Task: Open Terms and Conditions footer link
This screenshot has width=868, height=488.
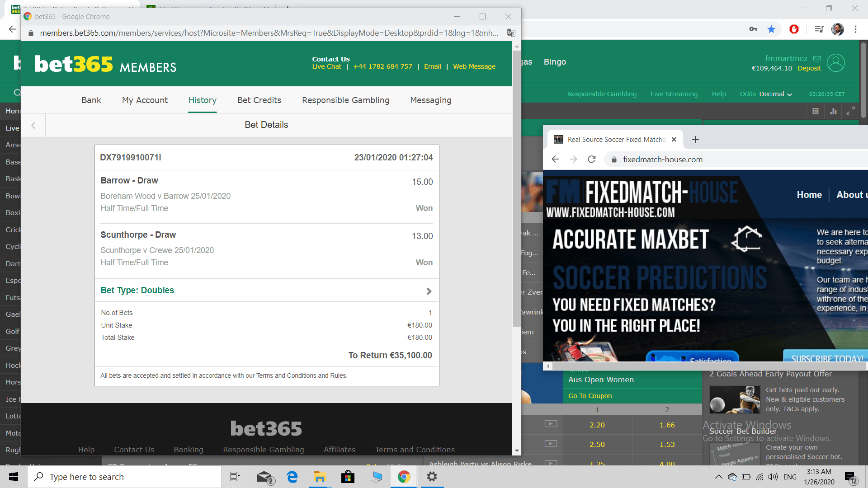Action: (x=415, y=450)
